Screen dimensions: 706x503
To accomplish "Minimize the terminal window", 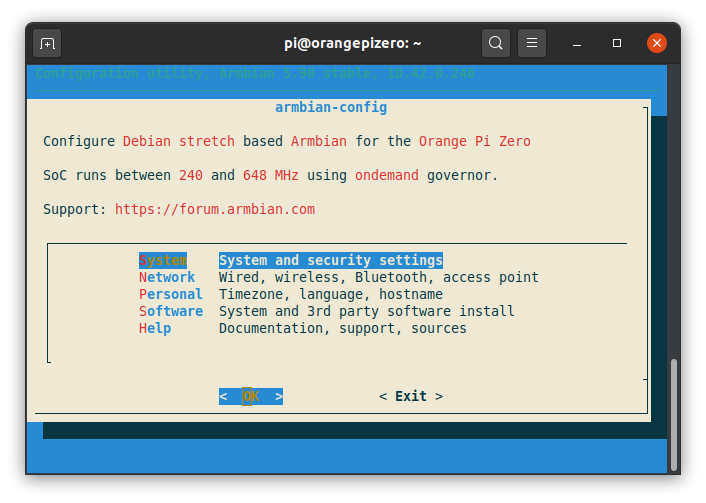I will 577,43.
